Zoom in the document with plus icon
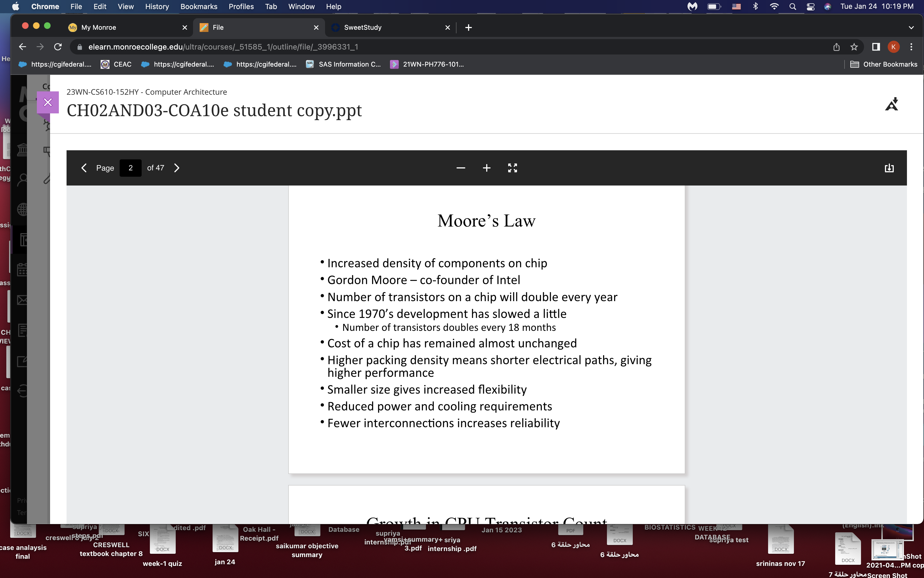Screen dimensions: 924x578 pos(486,168)
